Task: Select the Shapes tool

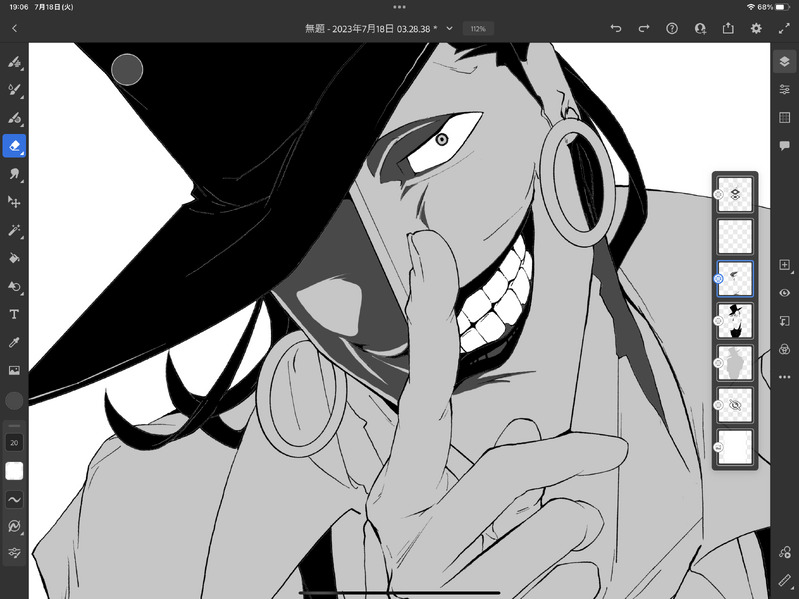Action: [14, 286]
